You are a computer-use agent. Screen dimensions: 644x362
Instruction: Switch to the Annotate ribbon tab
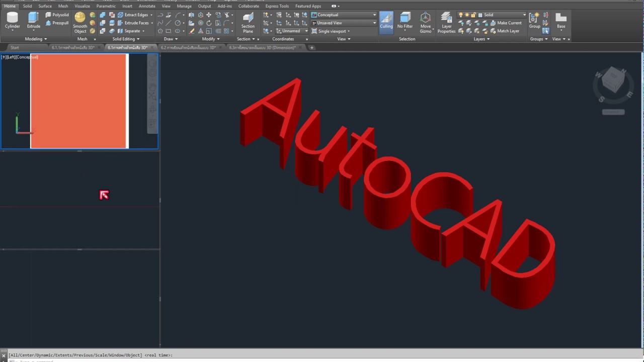click(147, 6)
